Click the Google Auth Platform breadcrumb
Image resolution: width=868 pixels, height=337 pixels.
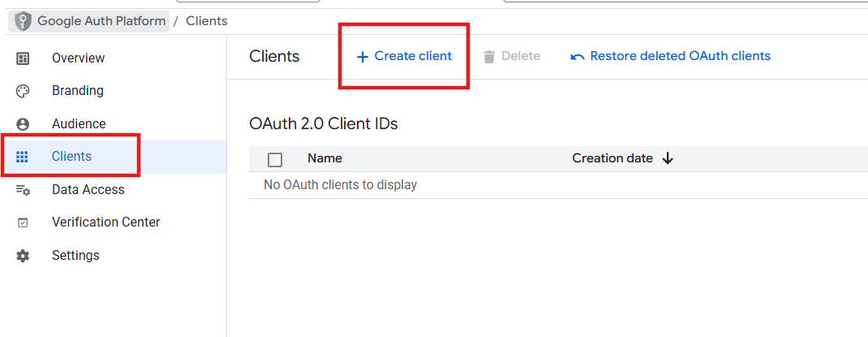(x=90, y=22)
